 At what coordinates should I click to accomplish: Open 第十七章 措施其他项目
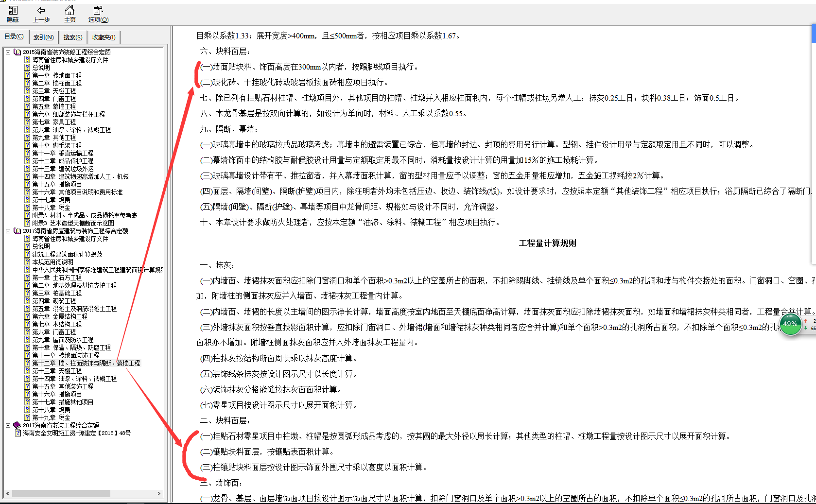click(63, 402)
